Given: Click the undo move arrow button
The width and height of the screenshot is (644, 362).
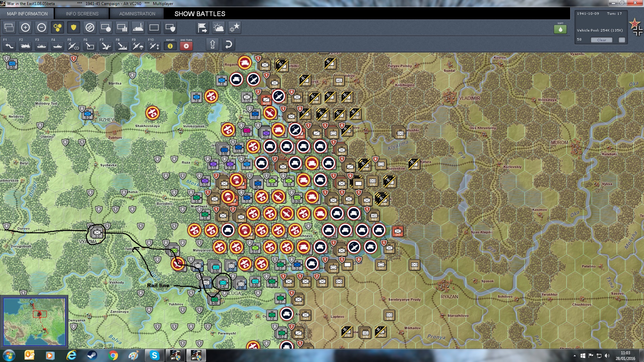Looking at the screenshot, I should [228, 44].
